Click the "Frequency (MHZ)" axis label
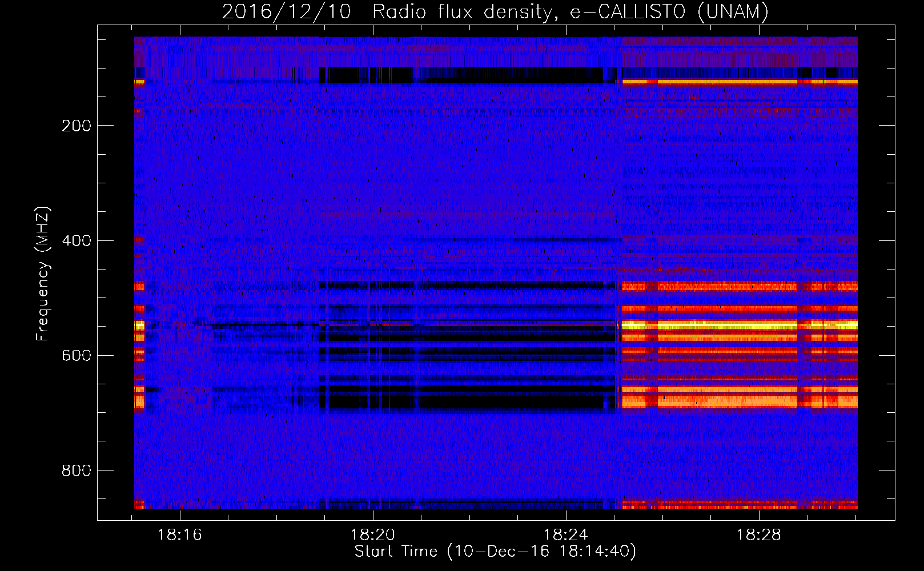This screenshot has width=924, height=571. click(x=43, y=274)
